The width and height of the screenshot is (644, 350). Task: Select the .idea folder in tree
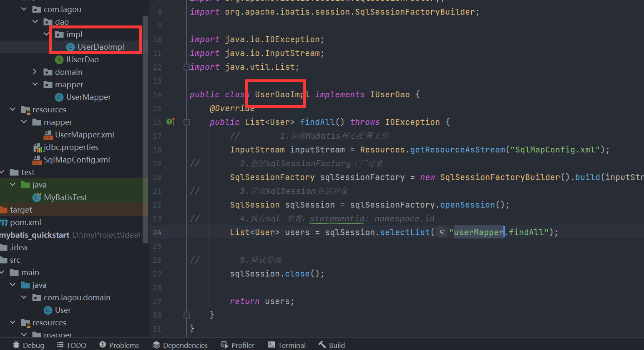pos(18,248)
